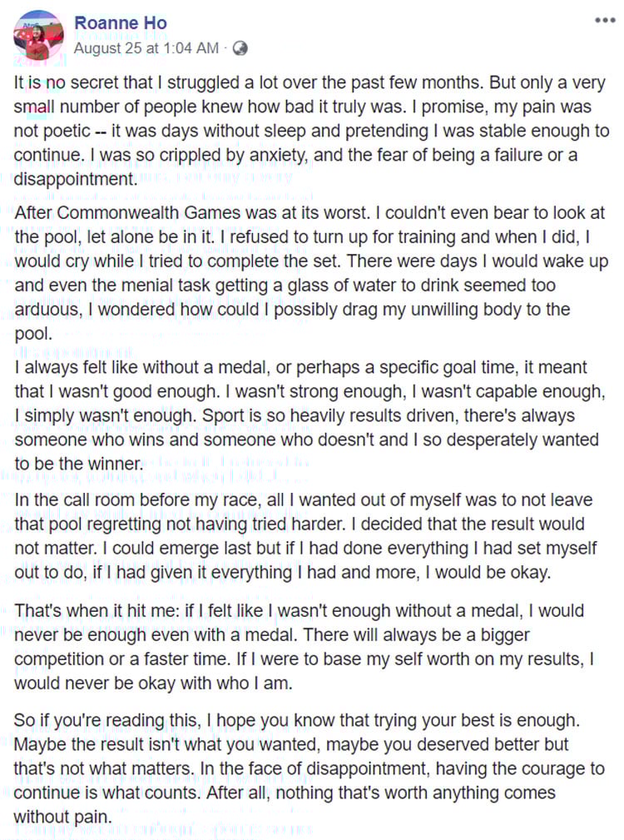The width and height of the screenshot is (624, 840).
Task: Click the globe public-audience icon
Action: click(240, 48)
